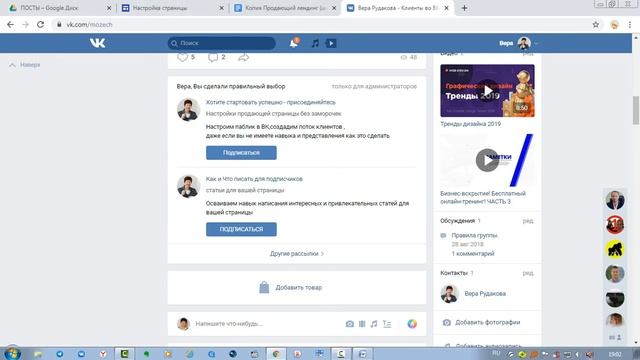Open the VK logo home link
This screenshot has height=360, width=640.
(98, 43)
